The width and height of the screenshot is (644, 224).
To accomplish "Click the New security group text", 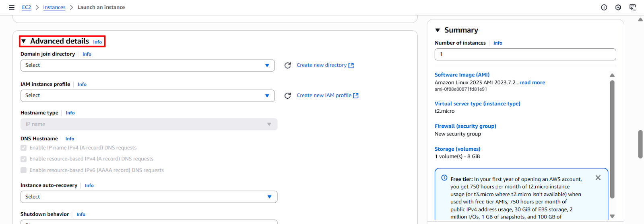I will click(458, 134).
